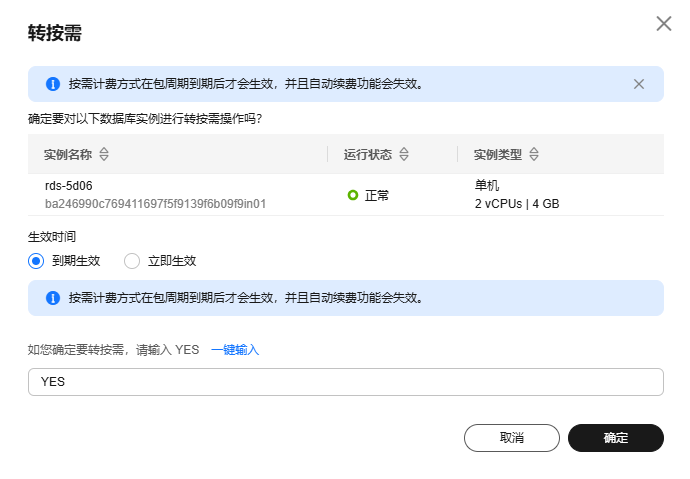The image size is (690, 479).
Task: Sort by 实例名称 column icon
Action: pos(104,155)
